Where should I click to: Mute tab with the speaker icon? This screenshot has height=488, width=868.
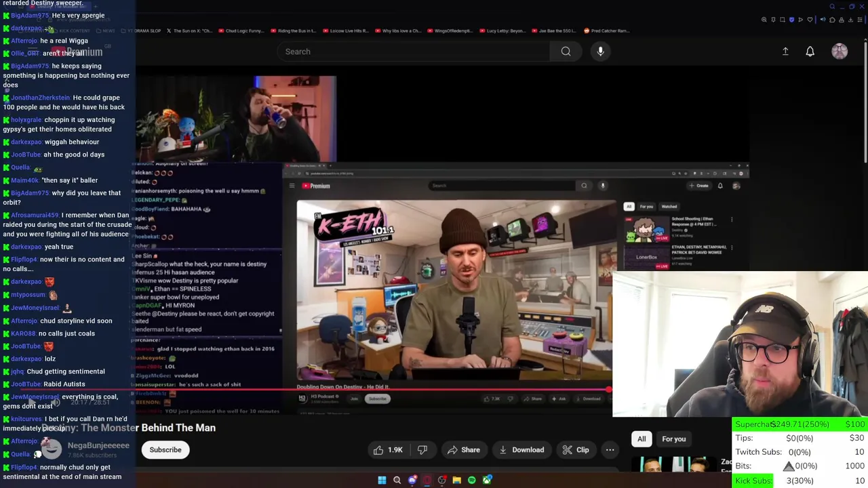pyautogui.click(x=823, y=20)
